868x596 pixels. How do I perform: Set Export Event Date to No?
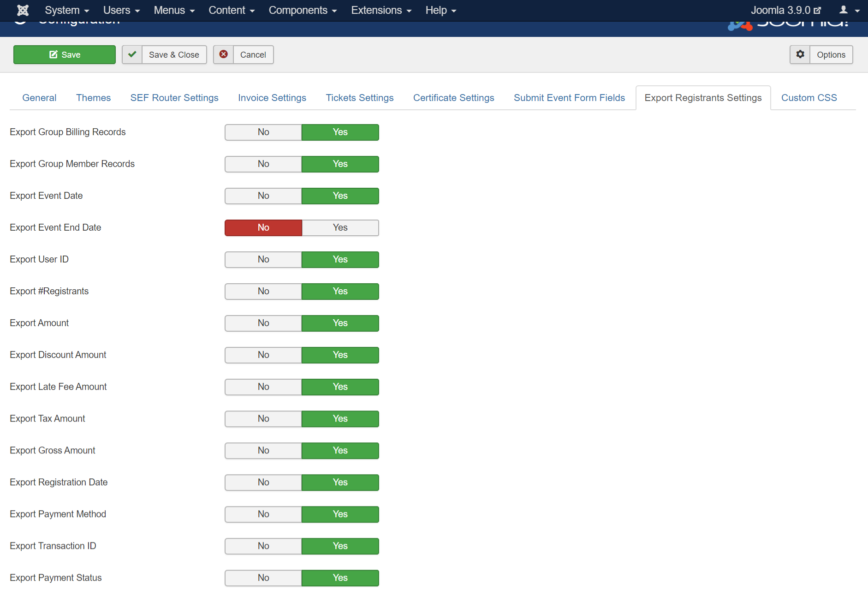263,196
